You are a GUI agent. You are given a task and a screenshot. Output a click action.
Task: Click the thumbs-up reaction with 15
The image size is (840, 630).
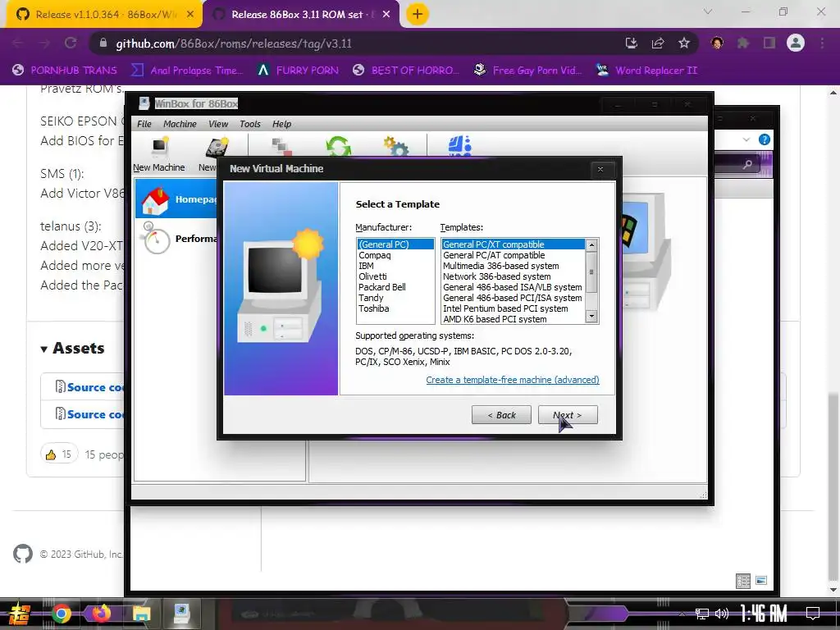[59, 454]
